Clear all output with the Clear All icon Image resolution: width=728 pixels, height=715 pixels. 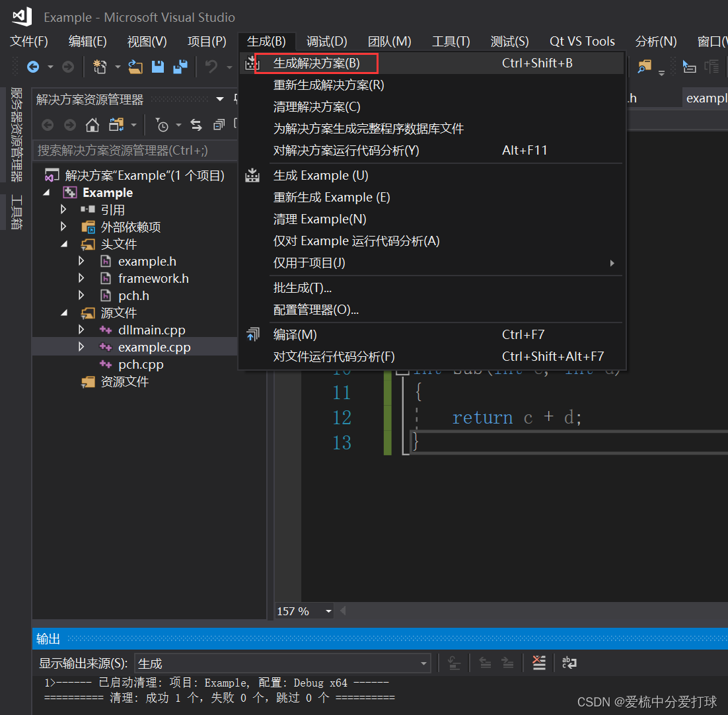539,662
